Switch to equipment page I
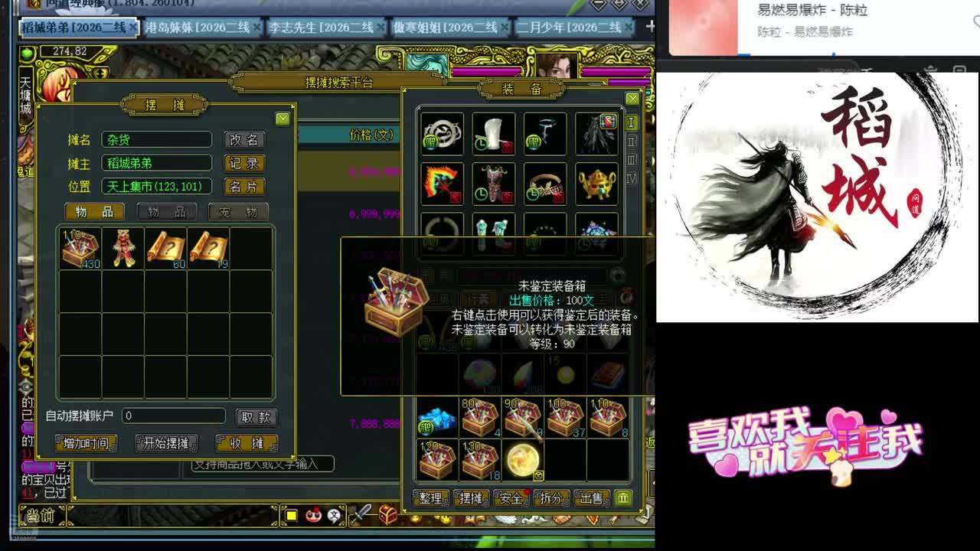The height and width of the screenshot is (551, 980). [632, 122]
